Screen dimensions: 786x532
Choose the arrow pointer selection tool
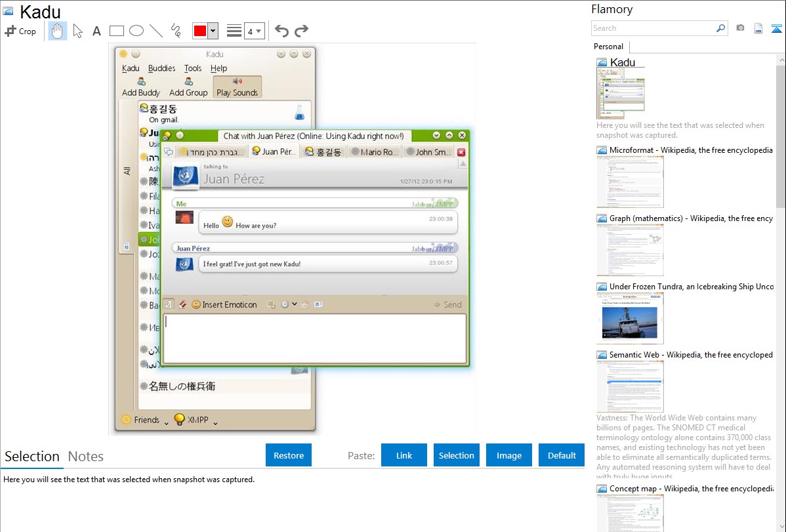click(x=77, y=31)
